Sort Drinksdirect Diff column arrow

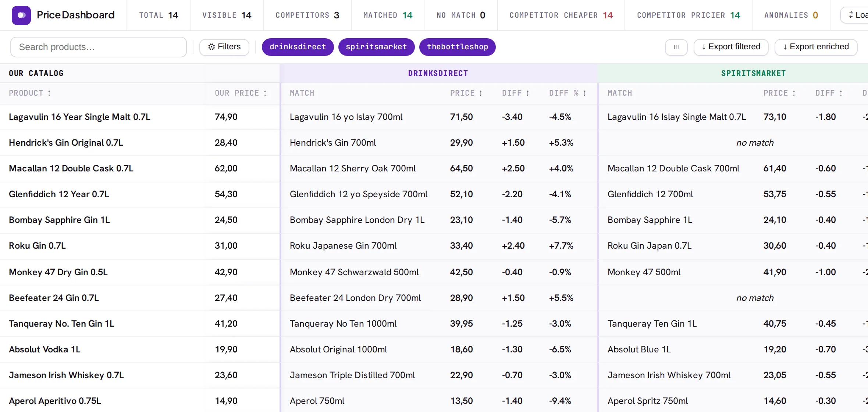(x=528, y=93)
